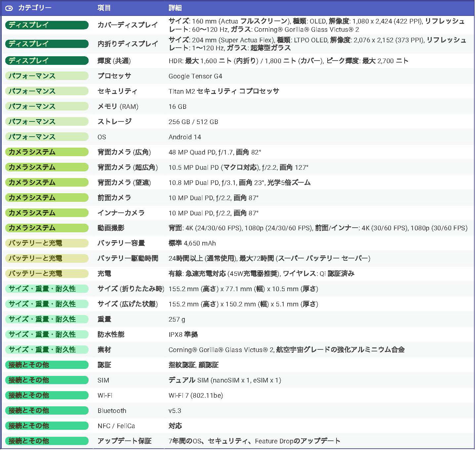Click ディスプレイ tag in カバーディスプレイ row
The width and height of the screenshot is (476, 450).
point(47,25)
